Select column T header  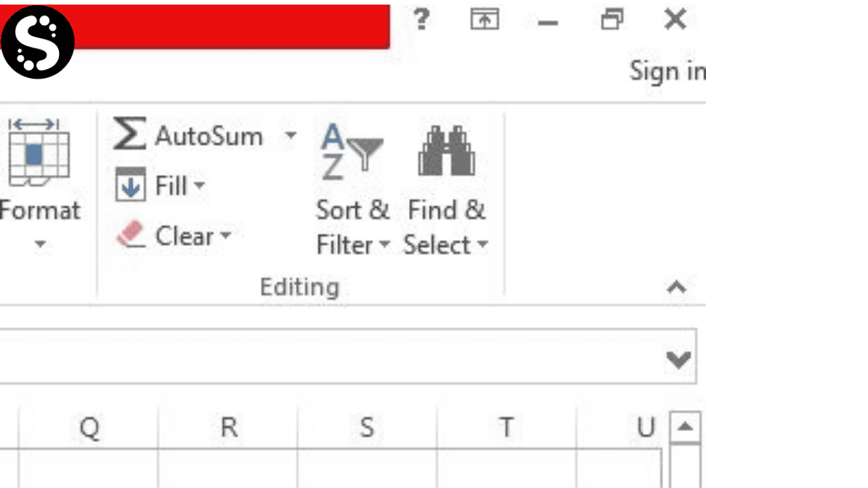[507, 428]
